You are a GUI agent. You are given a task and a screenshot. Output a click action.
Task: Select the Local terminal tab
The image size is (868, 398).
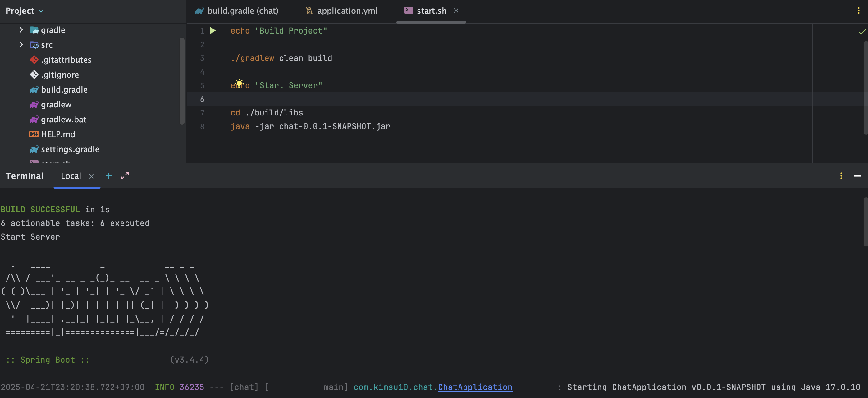[71, 176]
